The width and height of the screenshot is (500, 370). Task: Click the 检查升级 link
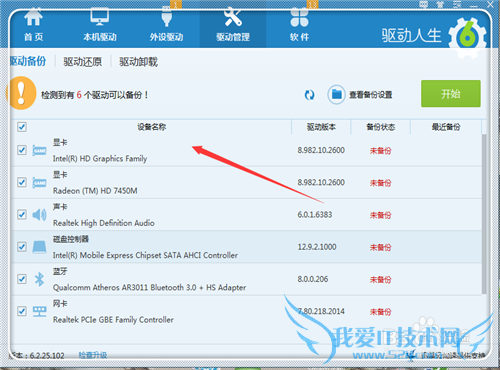pos(93,355)
